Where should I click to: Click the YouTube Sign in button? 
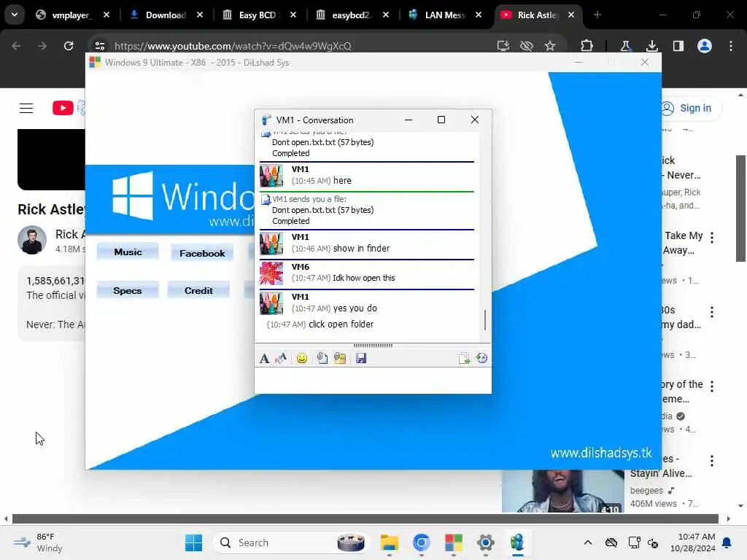coord(689,108)
